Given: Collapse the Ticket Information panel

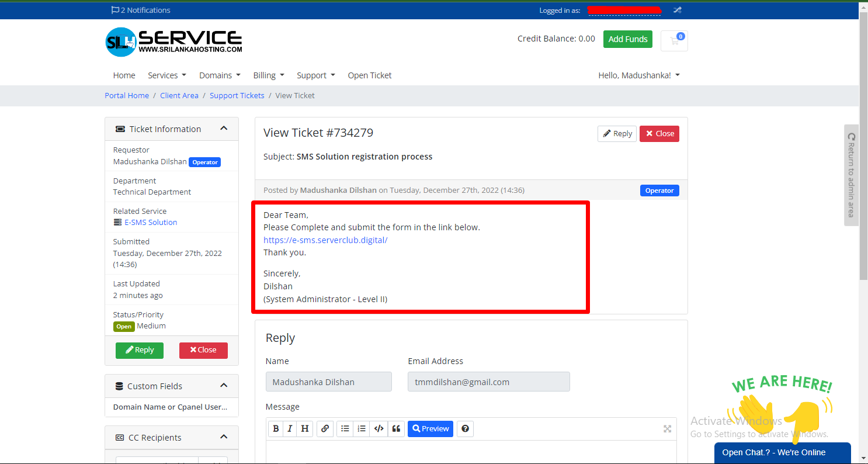Looking at the screenshot, I should (224, 129).
